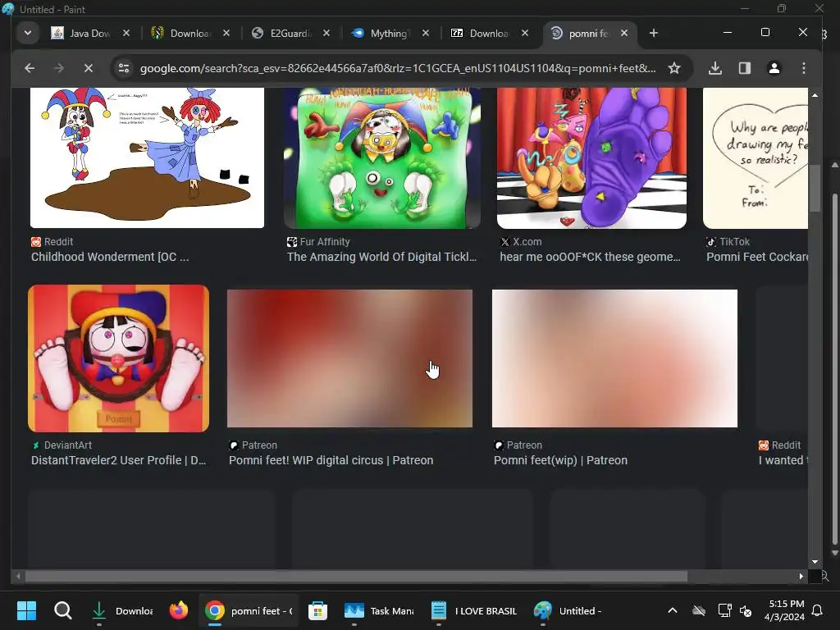Close the pomni feet tab

coord(624,33)
